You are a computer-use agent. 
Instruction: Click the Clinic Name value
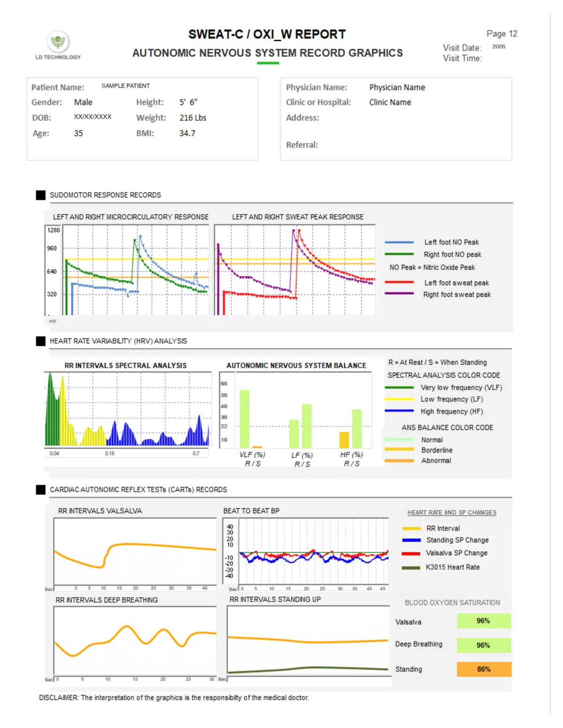390,102
